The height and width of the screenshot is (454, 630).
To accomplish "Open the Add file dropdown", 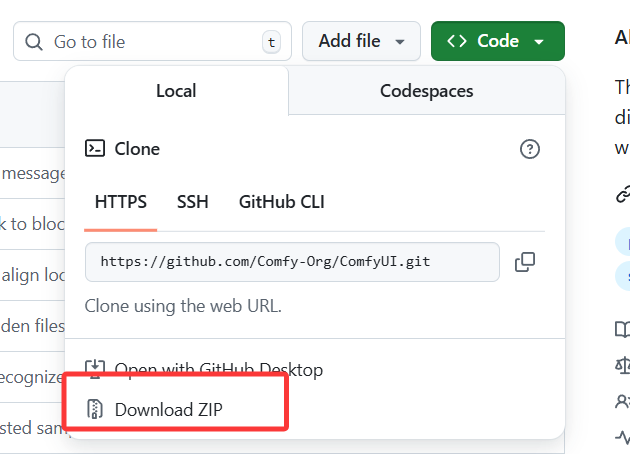I will coord(361,41).
